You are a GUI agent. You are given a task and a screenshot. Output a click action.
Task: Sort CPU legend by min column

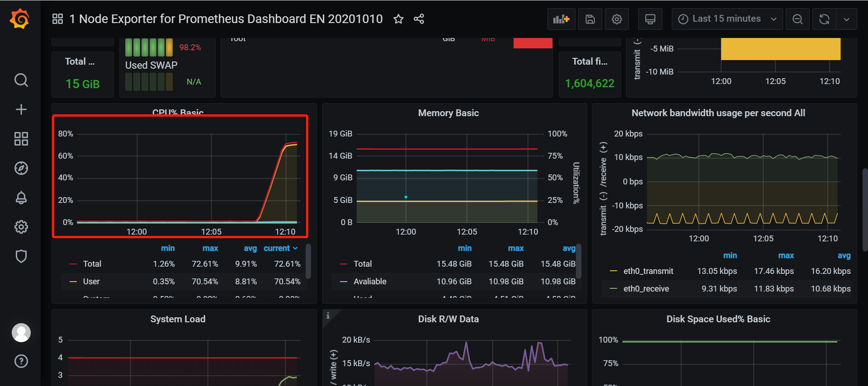click(168, 248)
